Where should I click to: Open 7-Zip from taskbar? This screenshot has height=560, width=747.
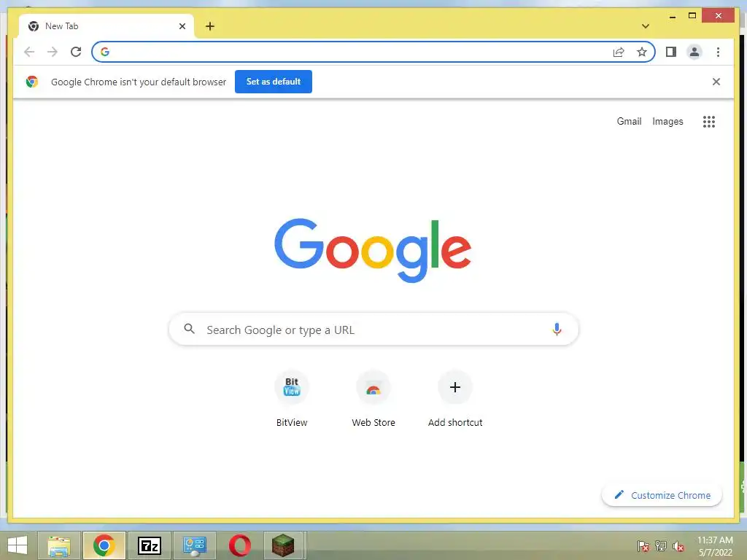[149, 545]
